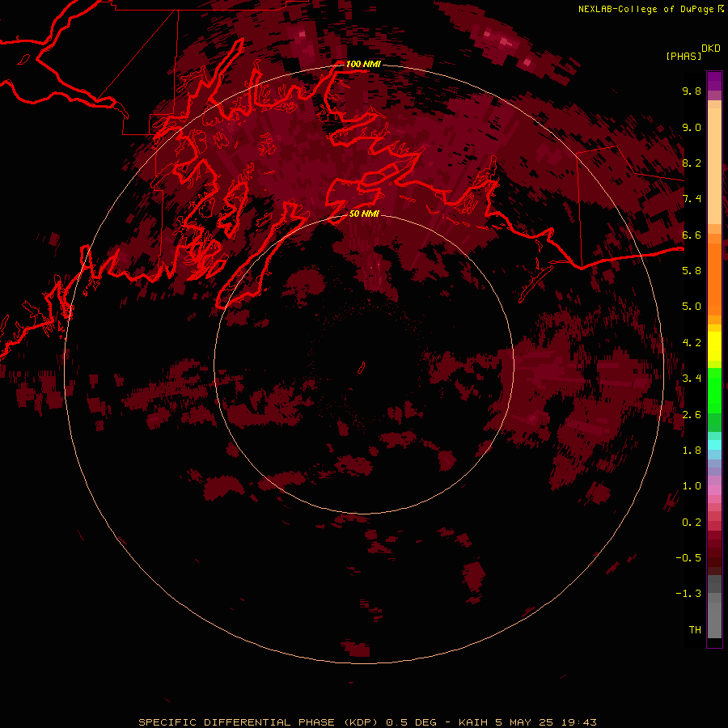728x728 pixels.
Task: Click the 4.2 scale value
Action: (x=692, y=343)
